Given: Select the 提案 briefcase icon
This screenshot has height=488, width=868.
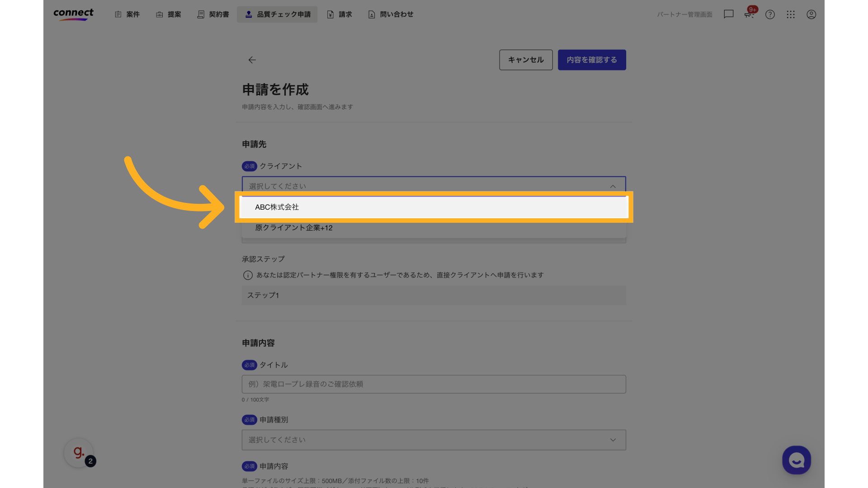Looking at the screenshot, I should point(159,14).
